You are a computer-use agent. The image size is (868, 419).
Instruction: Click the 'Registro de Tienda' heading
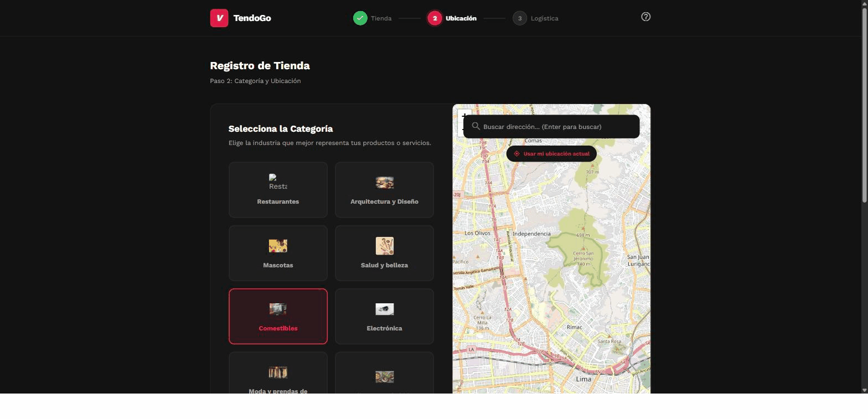[260, 66]
